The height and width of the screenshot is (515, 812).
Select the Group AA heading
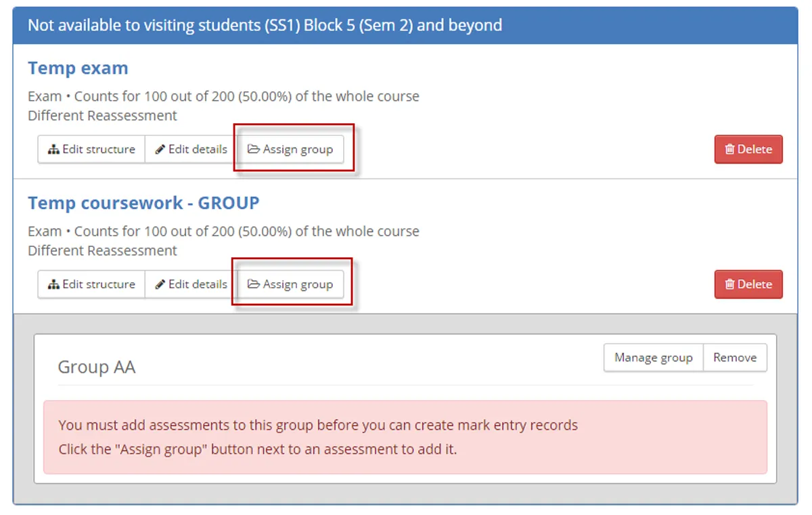click(97, 367)
